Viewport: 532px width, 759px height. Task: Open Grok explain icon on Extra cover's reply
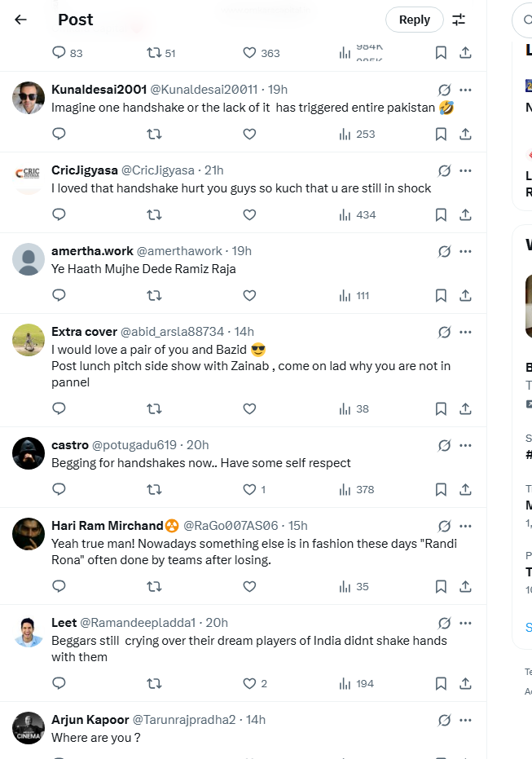click(444, 332)
